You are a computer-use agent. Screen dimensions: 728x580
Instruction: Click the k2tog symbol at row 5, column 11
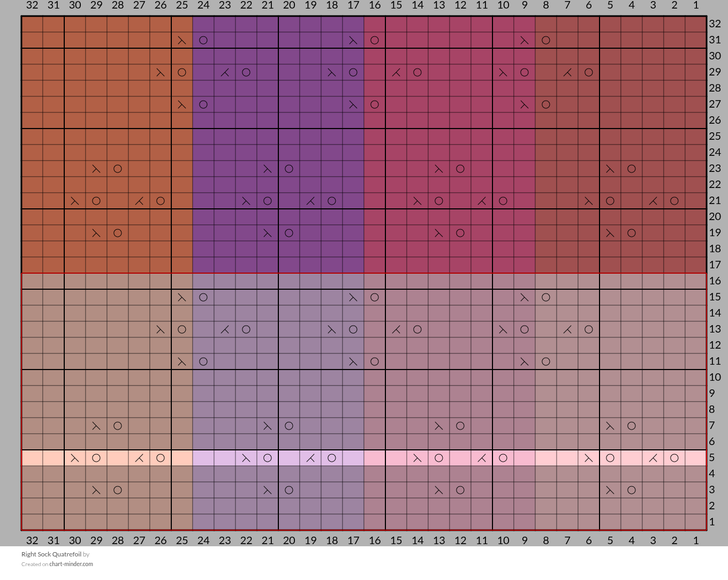pyautogui.click(x=482, y=458)
